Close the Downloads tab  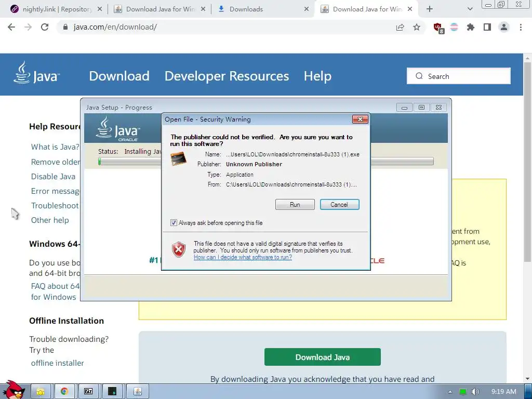(x=307, y=9)
